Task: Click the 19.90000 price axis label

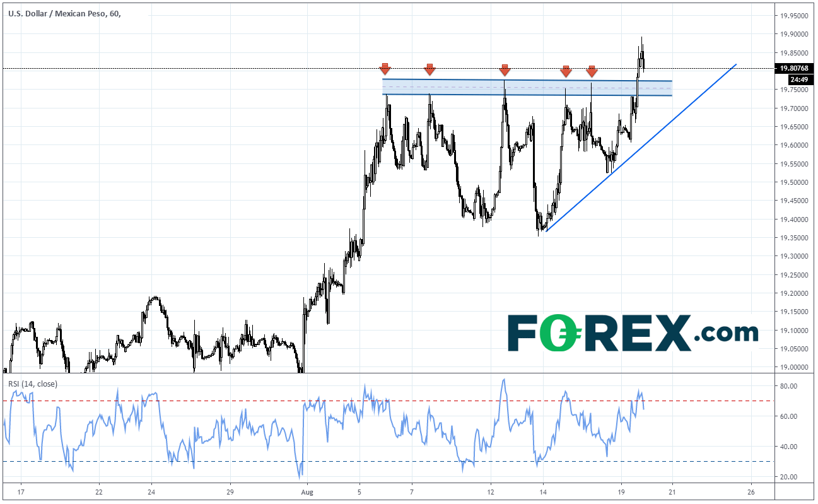Action: point(794,35)
